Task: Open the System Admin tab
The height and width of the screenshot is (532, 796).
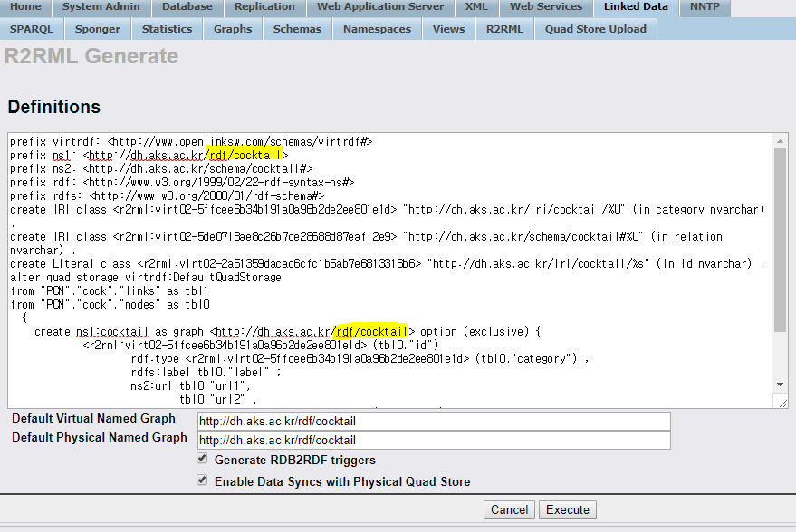Action: pyautogui.click(x=101, y=7)
